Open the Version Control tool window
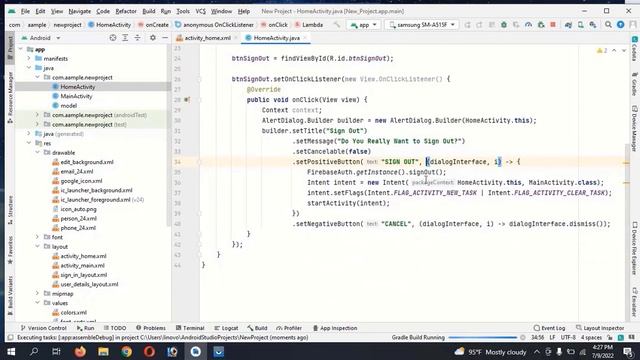Image resolution: width=640 pixels, height=360 pixels. pos(43,328)
